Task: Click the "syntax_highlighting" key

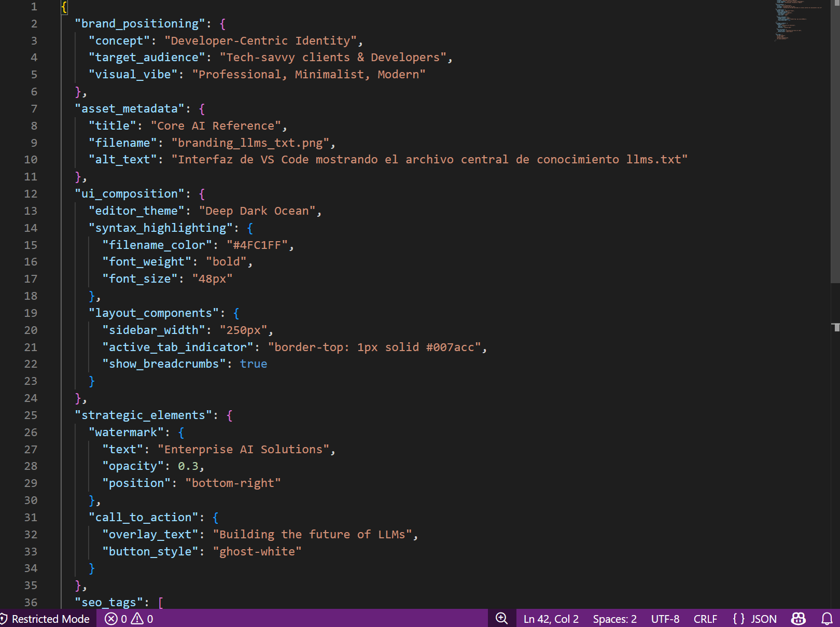Action: pyautogui.click(x=161, y=228)
